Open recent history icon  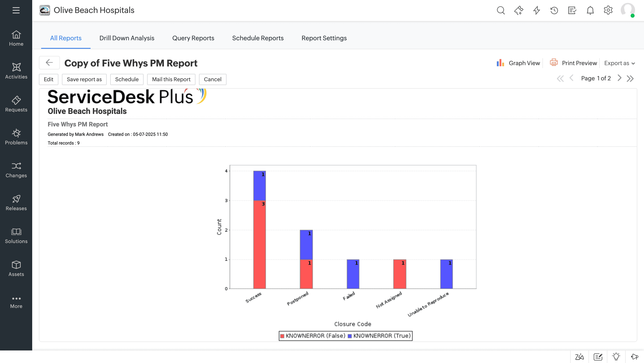coord(554,10)
